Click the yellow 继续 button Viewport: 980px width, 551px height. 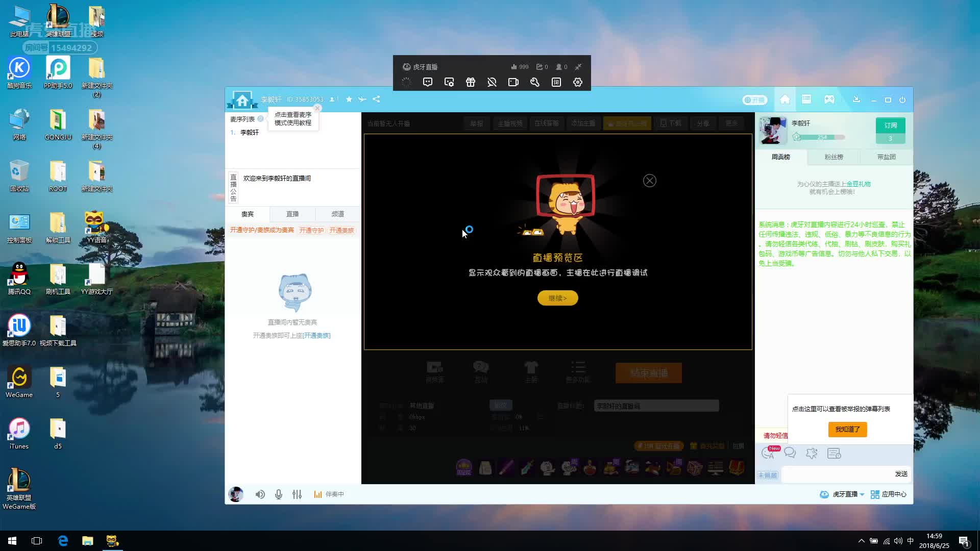(x=557, y=298)
